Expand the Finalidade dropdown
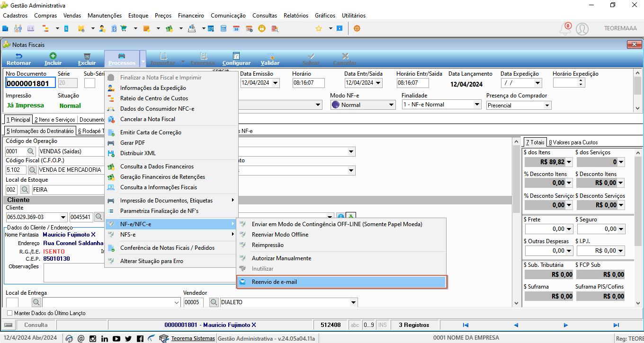 click(x=477, y=105)
